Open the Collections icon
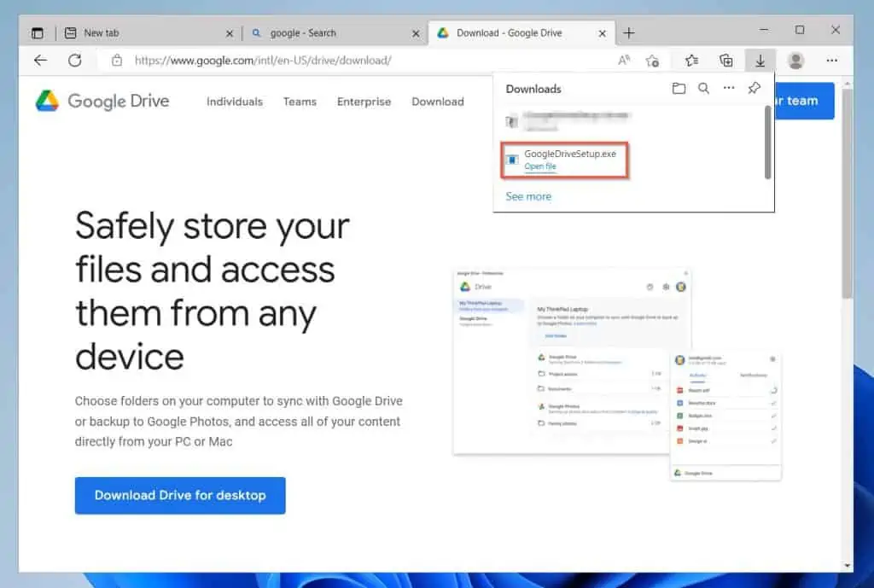This screenshot has width=874, height=588. 725,61
